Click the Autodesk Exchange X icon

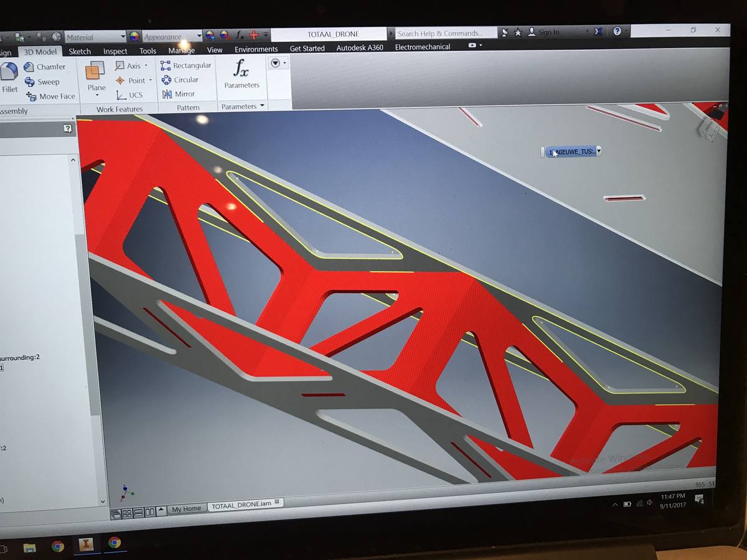598,31
